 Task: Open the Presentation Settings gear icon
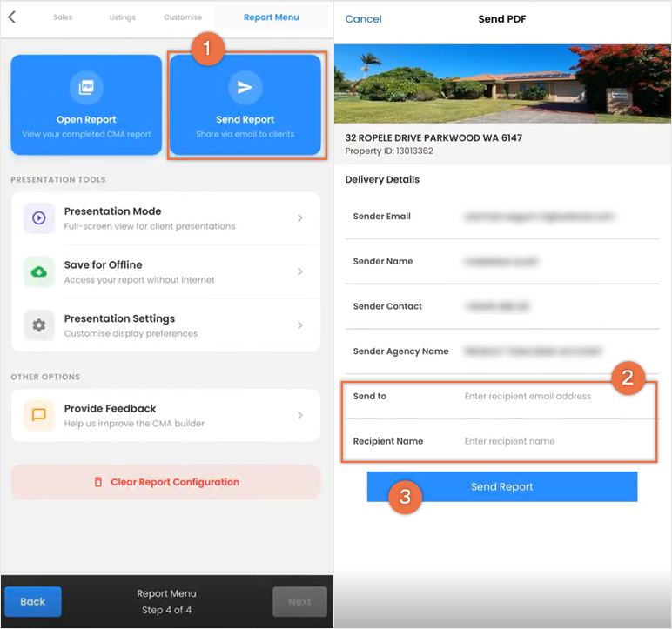pos(39,325)
